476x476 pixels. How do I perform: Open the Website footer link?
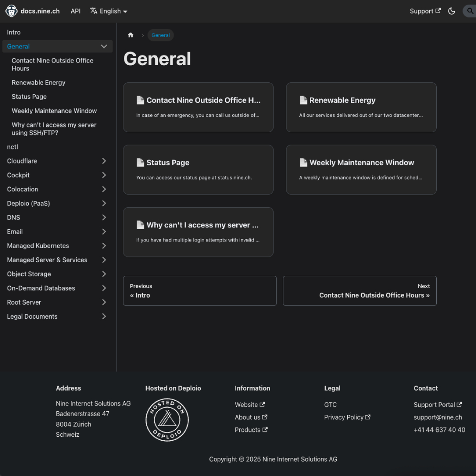tap(250, 405)
